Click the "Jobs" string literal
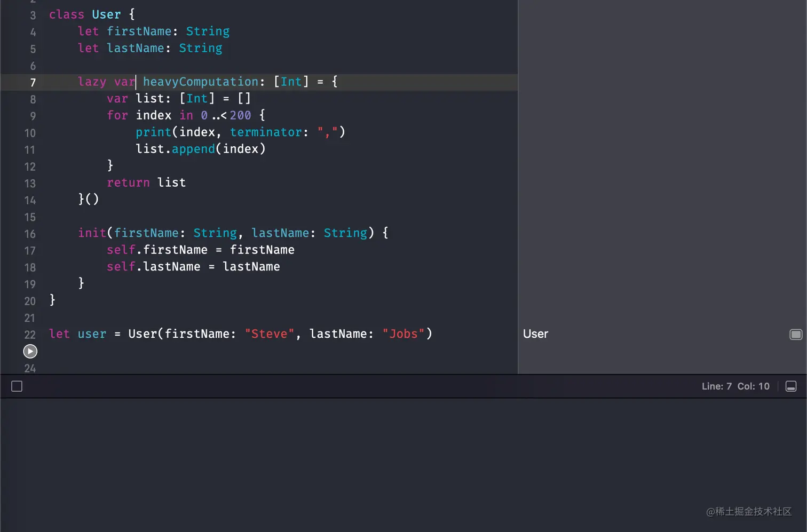Image resolution: width=807 pixels, height=532 pixels. 403,334
